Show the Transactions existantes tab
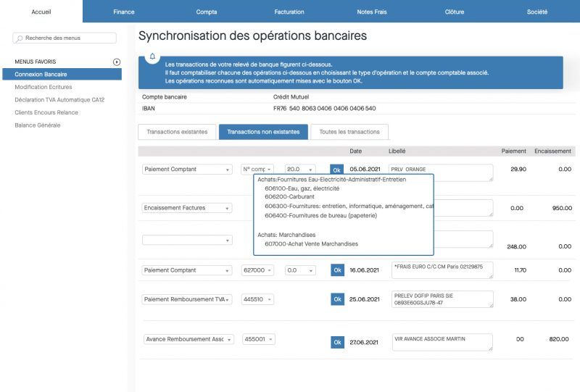Image resolution: width=580 pixels, height=392 pixels. coord(177,132)
